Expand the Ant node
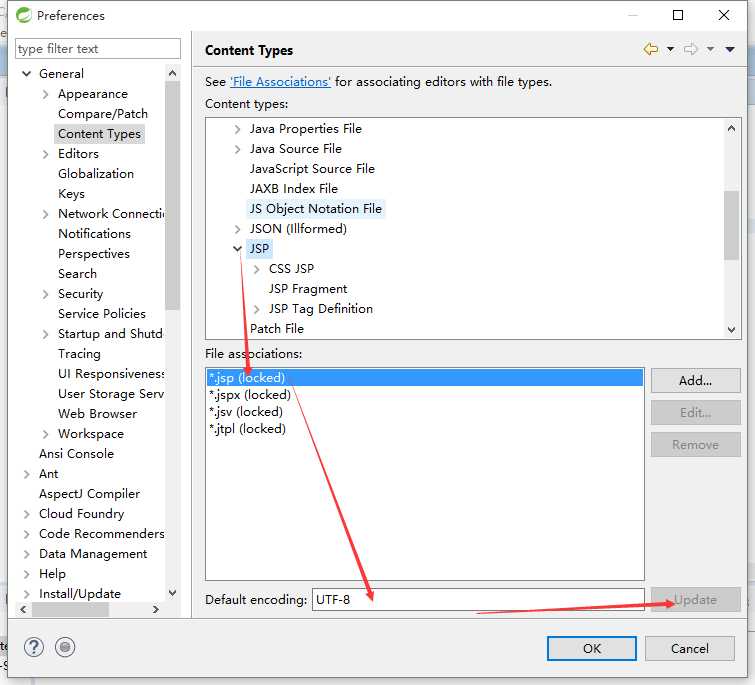The width and height of the screenshot is (755, 685). point(27,474)
